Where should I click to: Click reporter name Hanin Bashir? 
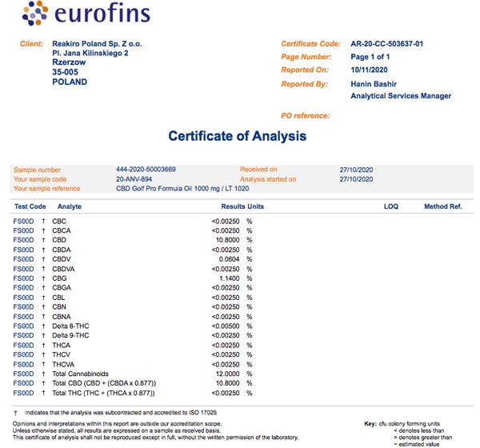pos(374,84)
